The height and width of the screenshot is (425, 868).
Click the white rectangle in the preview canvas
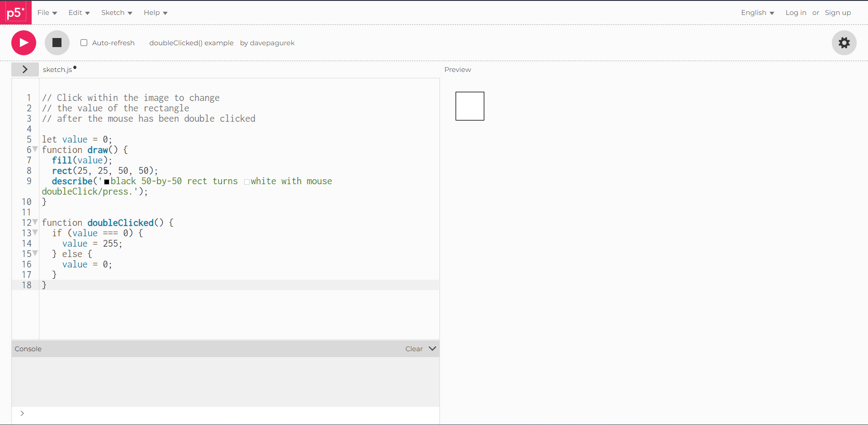click(470, 106)
